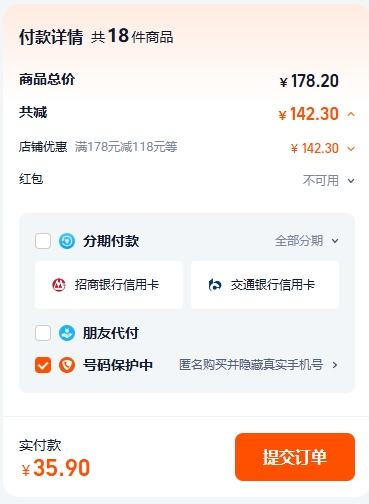Expand the 店铺优惠 store discount details
Image resolution: width=369 pixels, height=504 pixels.
(x=351, y=148)
